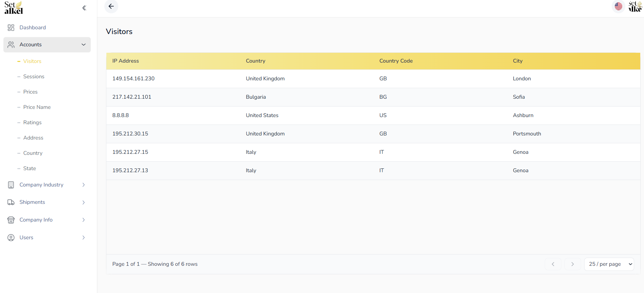Select the Prices menu item

point(30,92)
